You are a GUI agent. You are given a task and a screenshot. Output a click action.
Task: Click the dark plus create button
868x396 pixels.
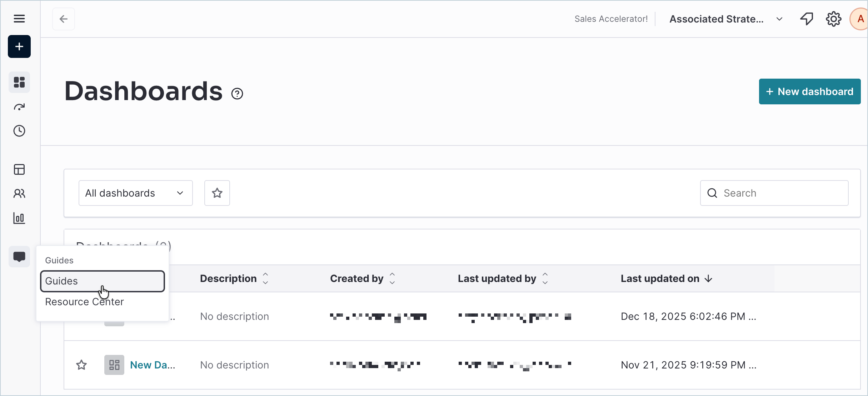point(19,46)
